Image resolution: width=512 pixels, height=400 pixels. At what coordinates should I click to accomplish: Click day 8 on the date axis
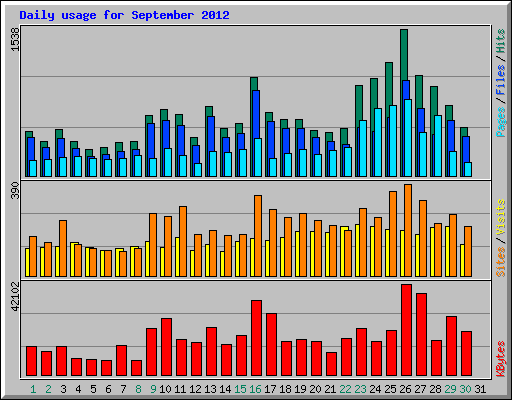138,389
